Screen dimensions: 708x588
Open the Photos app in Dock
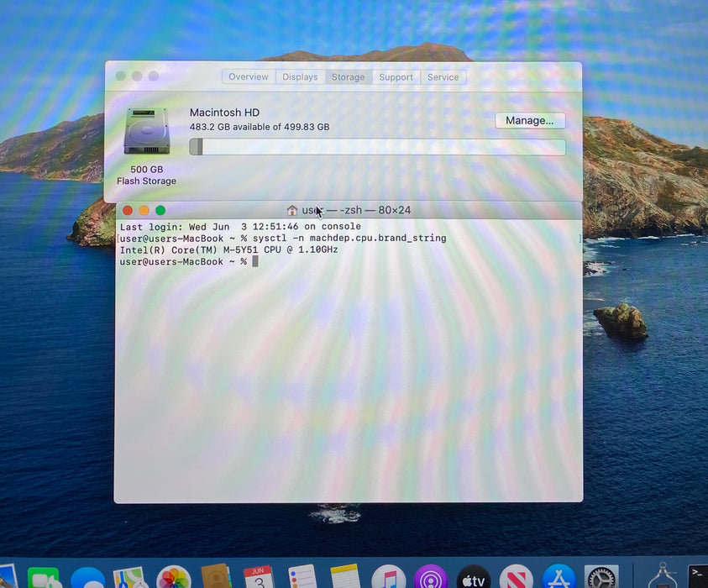click(173, 578)
